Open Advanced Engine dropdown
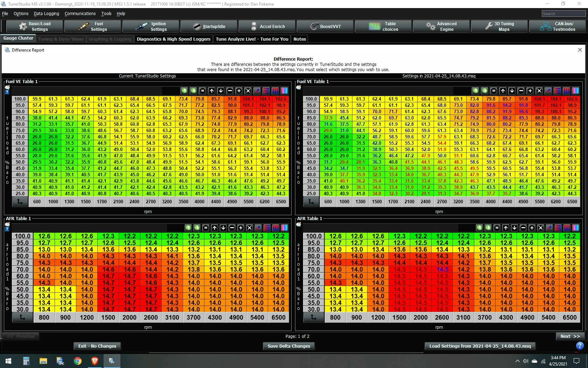Viewport: 588px width, 368px height. 441,27
